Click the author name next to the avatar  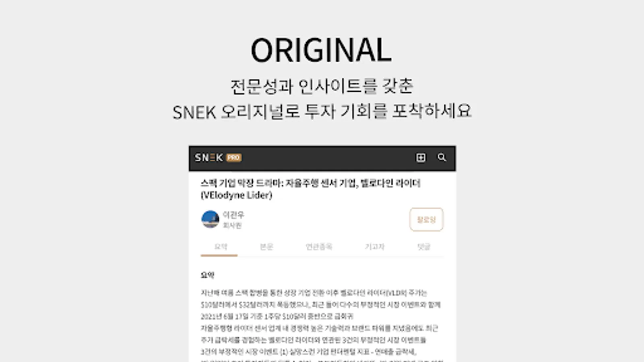[x=233, y=215]
